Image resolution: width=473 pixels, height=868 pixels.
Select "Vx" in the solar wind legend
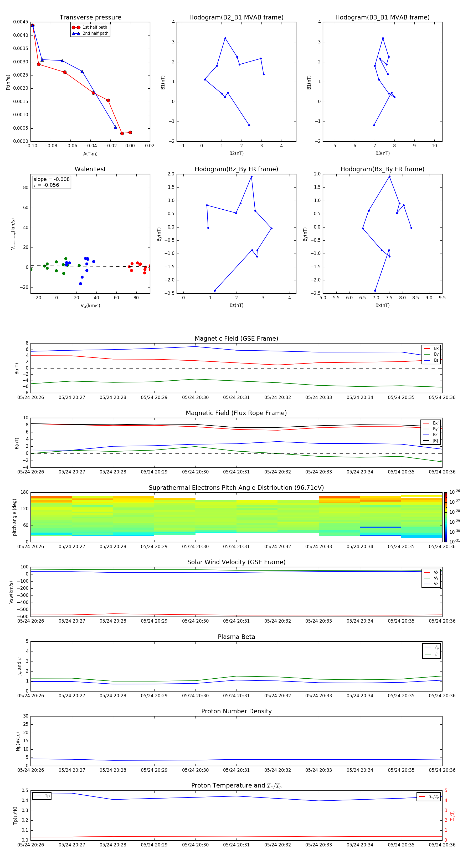coord(431,572)
